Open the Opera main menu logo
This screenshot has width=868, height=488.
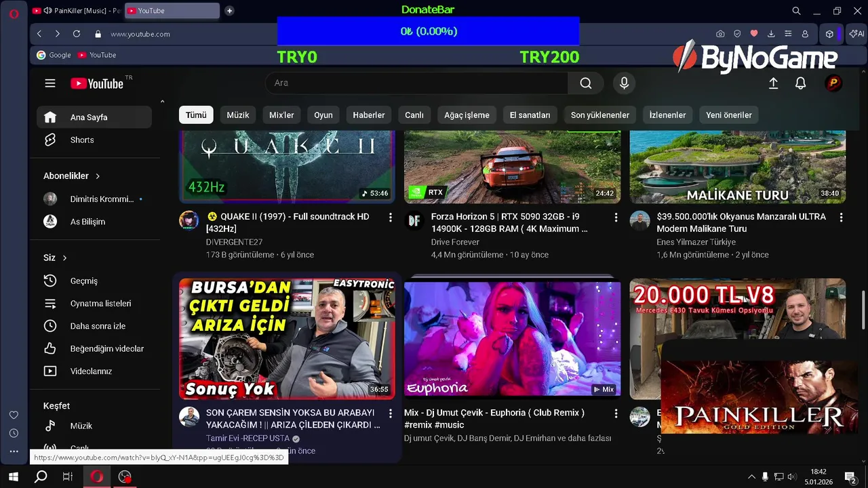14,14
